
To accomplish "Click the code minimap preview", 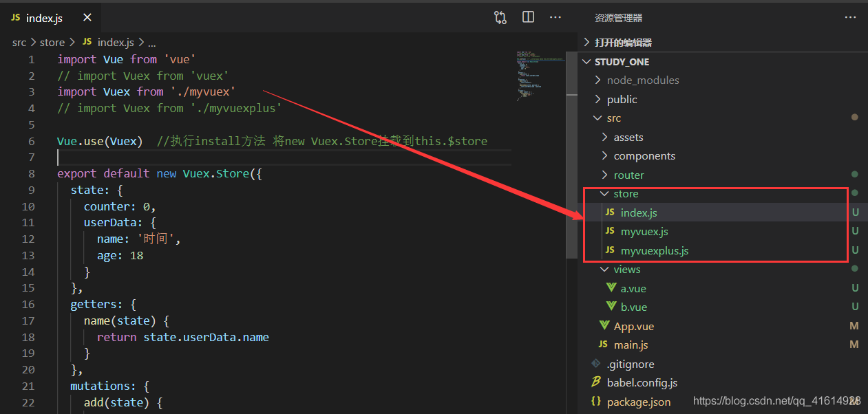I will [539, 76].
